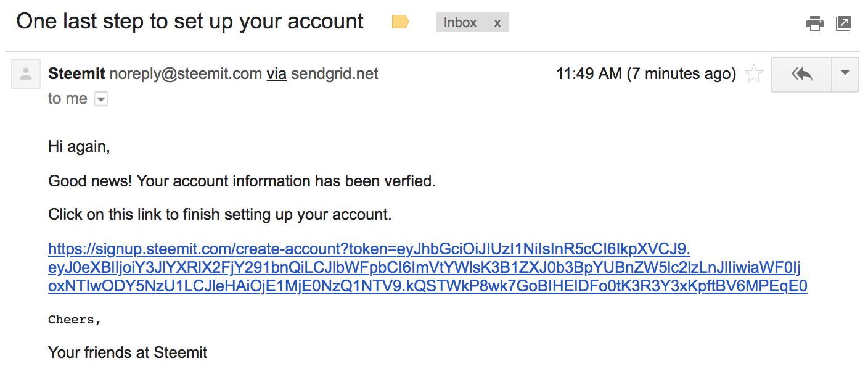This screenshot has width=868, height=374.
Task: Star this Steemit message
Action: tap(754, 74)
